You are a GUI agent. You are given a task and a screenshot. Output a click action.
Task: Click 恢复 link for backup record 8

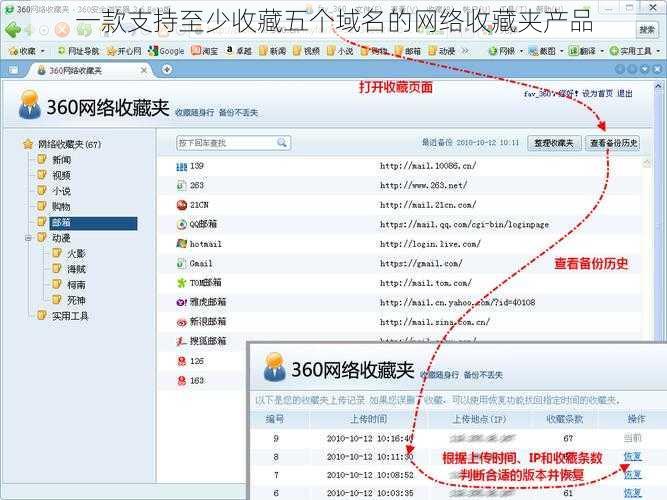tap(632, 457)
